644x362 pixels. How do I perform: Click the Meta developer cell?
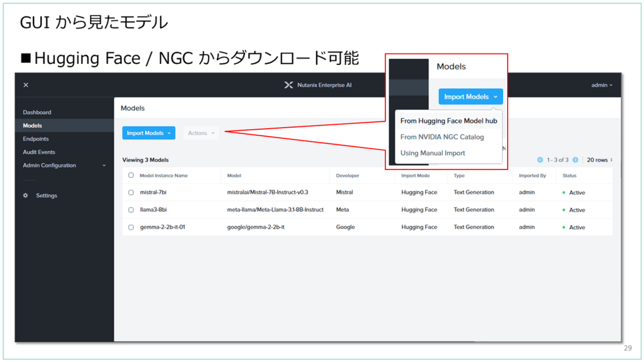[342, 210]
